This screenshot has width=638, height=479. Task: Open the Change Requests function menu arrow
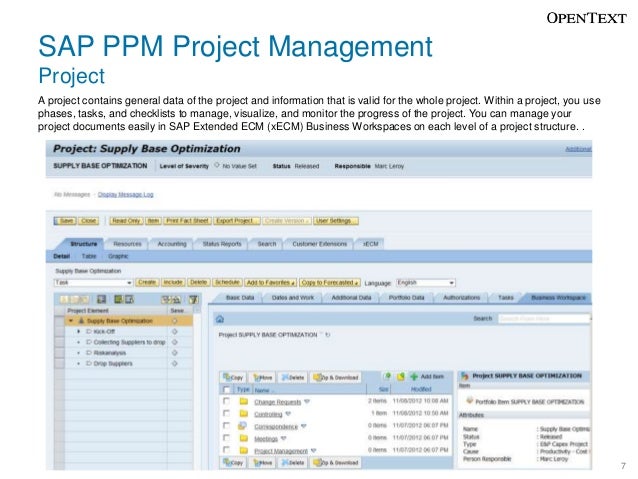coord(307,402)
